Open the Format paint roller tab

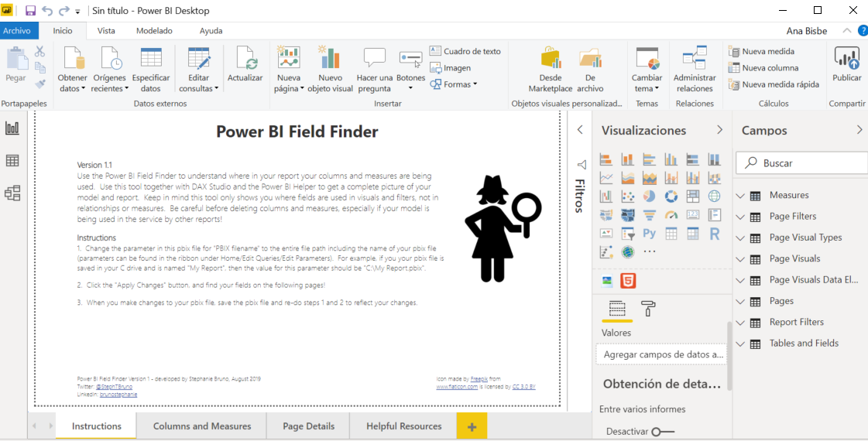(648, 309)
